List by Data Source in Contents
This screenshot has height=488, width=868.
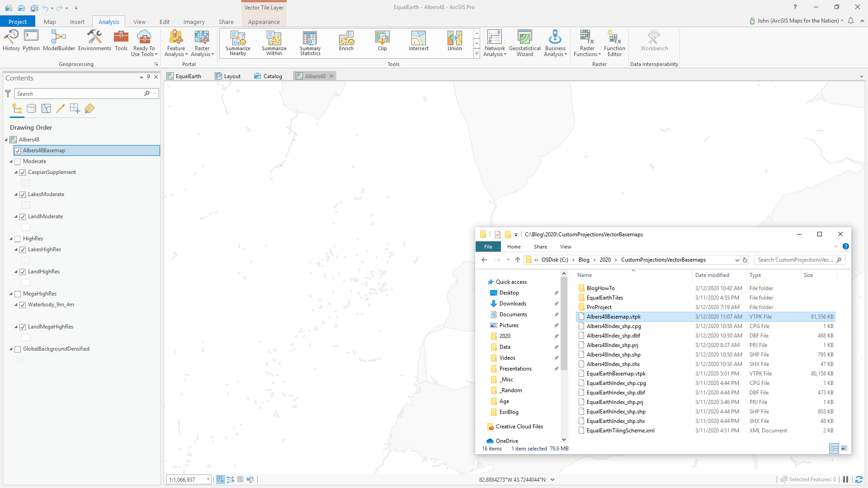click(x=32, y=108)
